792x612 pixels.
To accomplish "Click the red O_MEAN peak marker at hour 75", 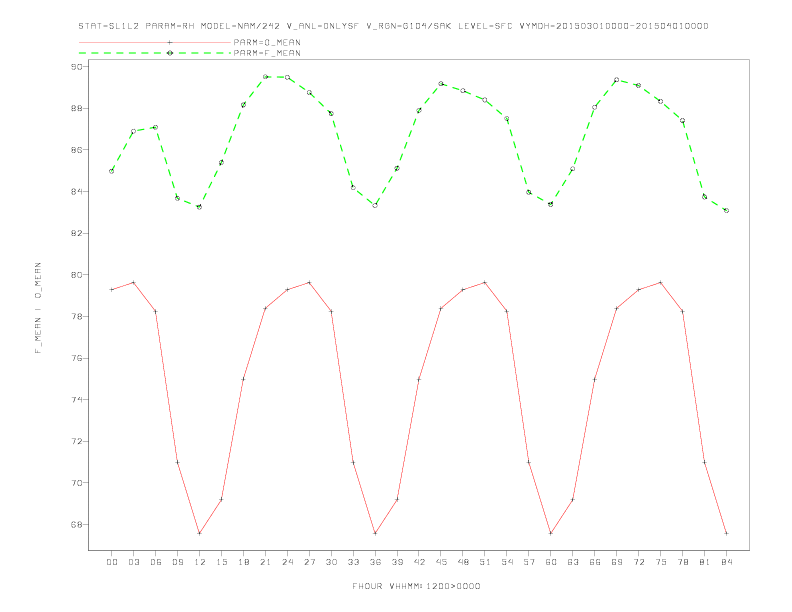I will 661,283.
